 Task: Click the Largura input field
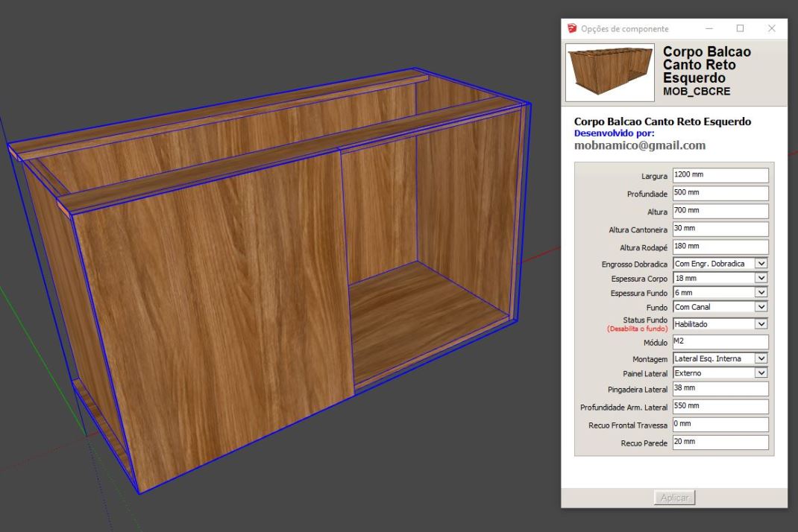click(720, 175)
